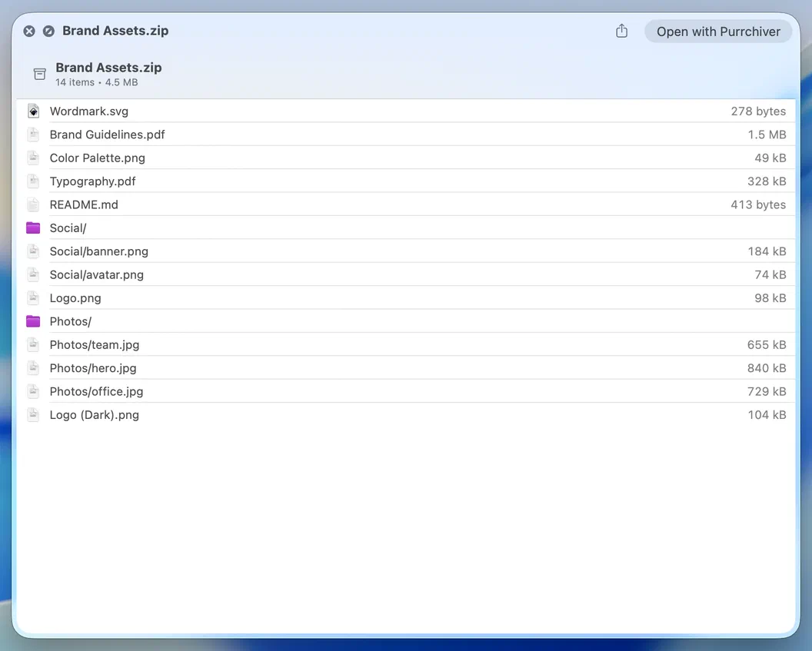This screenshot has width=812, height=651.
Task: Click the Share icon in title bar
Action: (x=621, y=31)
